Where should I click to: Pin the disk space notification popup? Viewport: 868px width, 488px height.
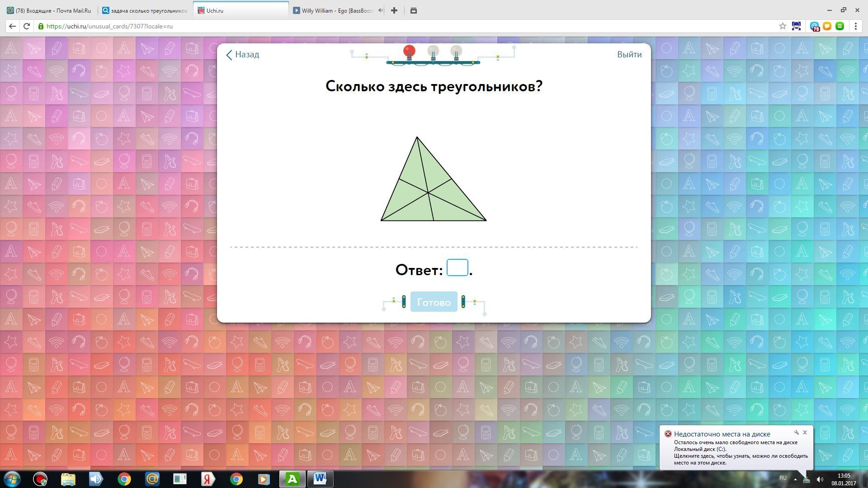[797, 432]
